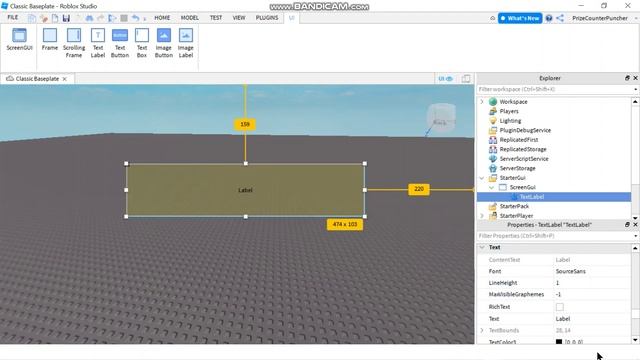
Task: Expand the TextBounds property
Action: click(482, 330)
